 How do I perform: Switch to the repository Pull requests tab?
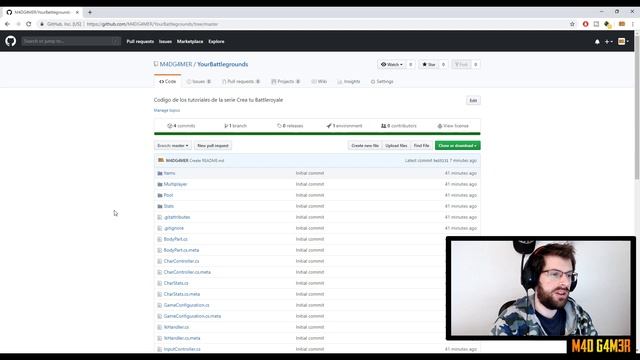pyautogui.click(x=241, y=82)
